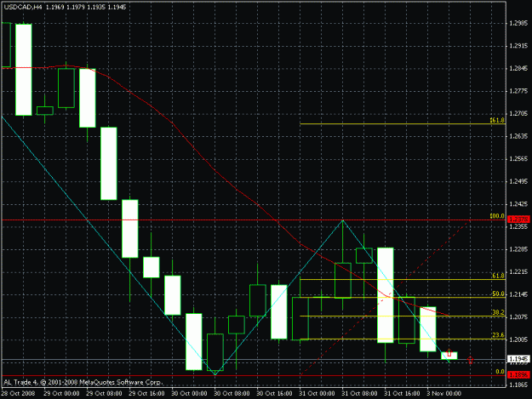This screenshot has width=532, height=399.
Task: Click the 1.2705 price axis label
Action: (518, 113)
